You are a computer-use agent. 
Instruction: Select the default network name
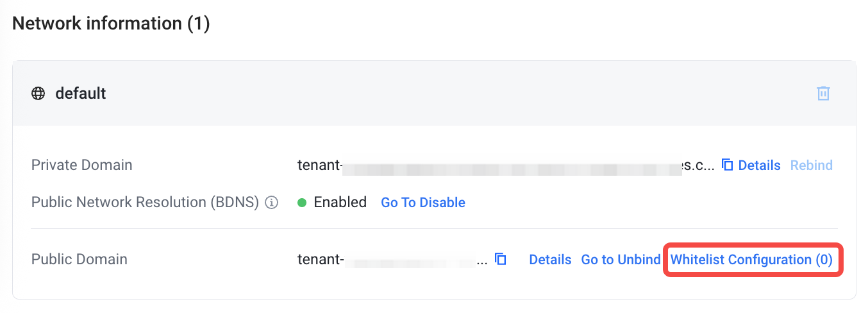coord(81,94)
